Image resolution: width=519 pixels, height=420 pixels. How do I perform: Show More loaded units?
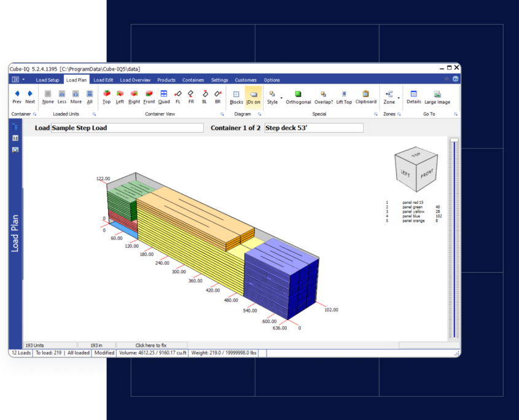(x=76, y=97)
